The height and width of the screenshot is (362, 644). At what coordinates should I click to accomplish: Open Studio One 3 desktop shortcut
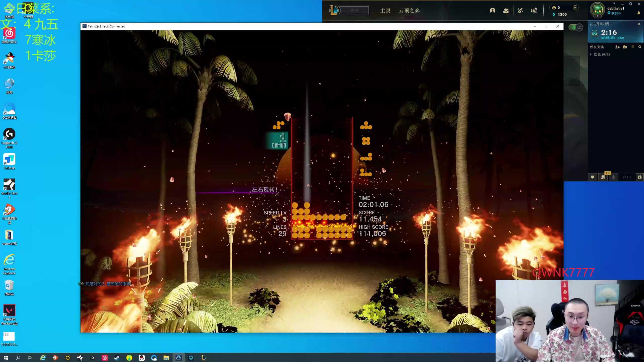click(x=9, y=189)
